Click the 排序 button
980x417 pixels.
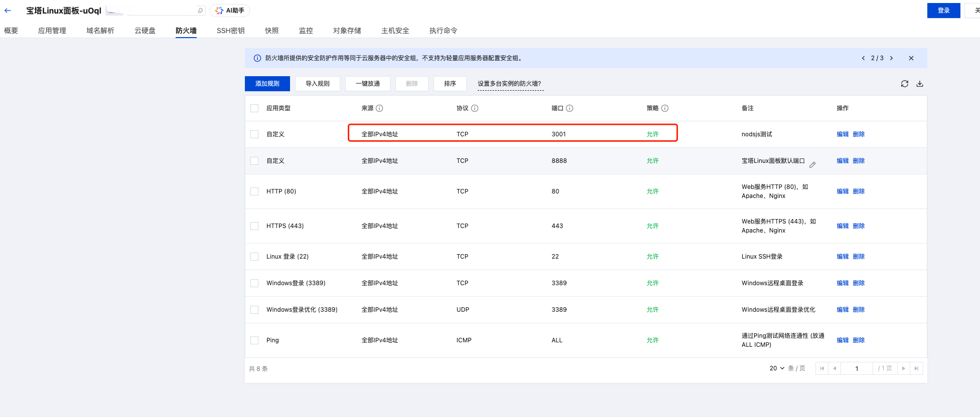pos(450,84)
